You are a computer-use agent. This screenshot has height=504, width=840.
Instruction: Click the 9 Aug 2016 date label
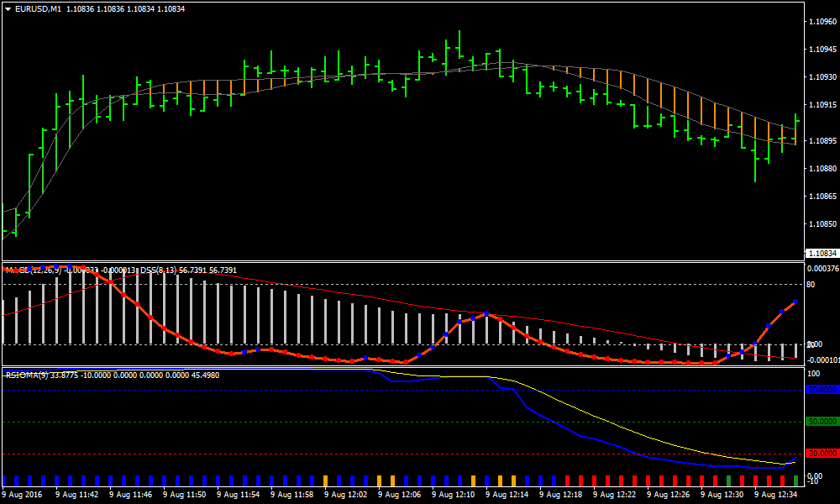click(24, 494)
